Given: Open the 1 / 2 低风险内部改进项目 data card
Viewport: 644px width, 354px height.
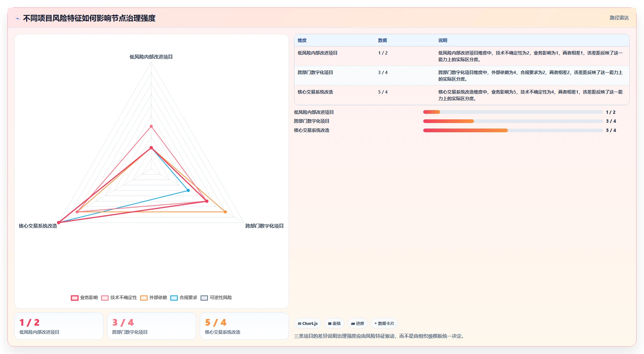Looking at the screenshot, I should tap(59, 326).
